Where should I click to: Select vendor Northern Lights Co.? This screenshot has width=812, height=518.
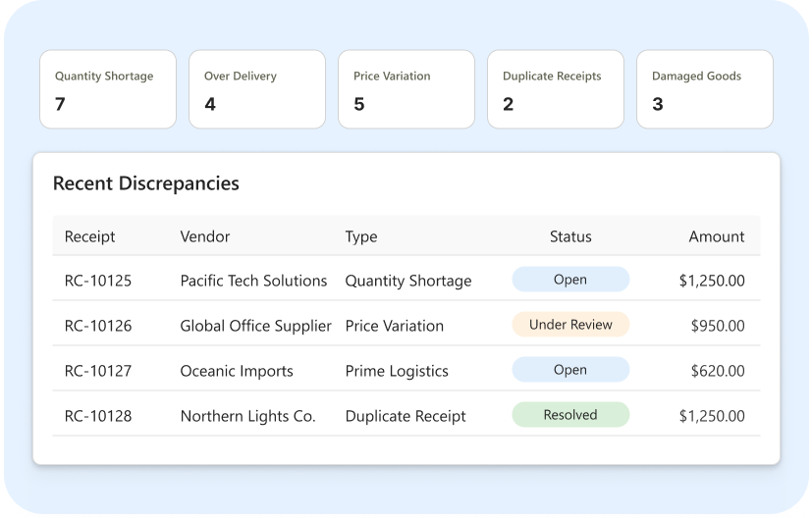click(248, 416)
